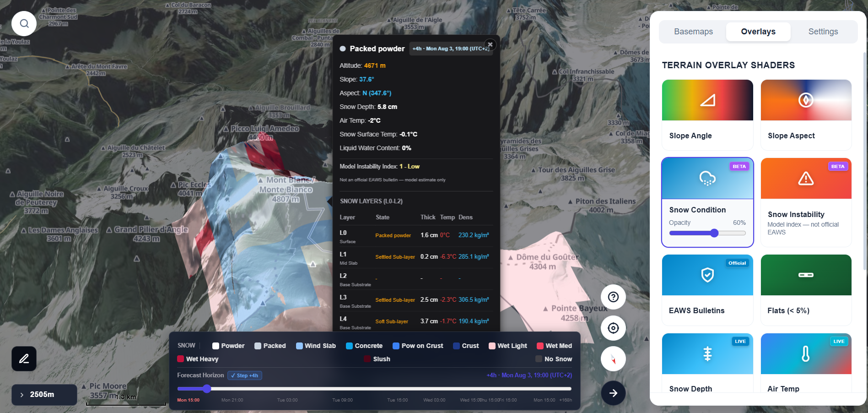868x413 pixels.
Task: Switch to the Overlays tab
Action: pyautogui.click(x=758, y=32)
